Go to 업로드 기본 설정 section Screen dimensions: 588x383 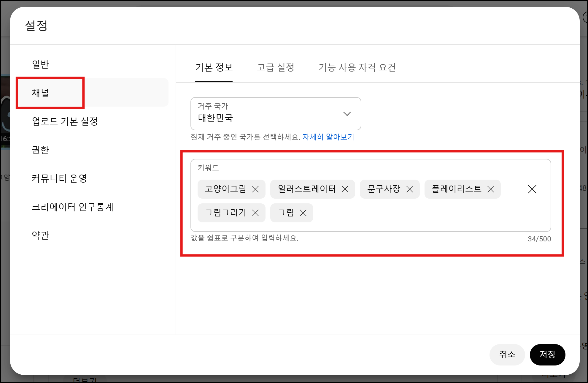click(65, 121)
